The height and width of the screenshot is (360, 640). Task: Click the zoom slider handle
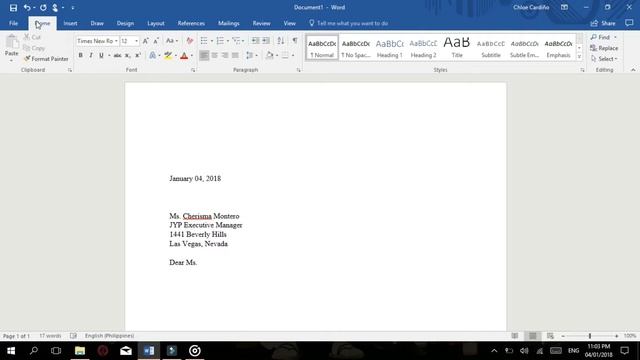click(590, 336)
